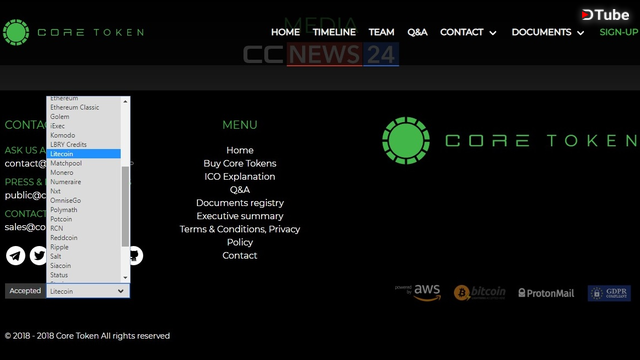Click the ProtonMail badge

[546, 293]
